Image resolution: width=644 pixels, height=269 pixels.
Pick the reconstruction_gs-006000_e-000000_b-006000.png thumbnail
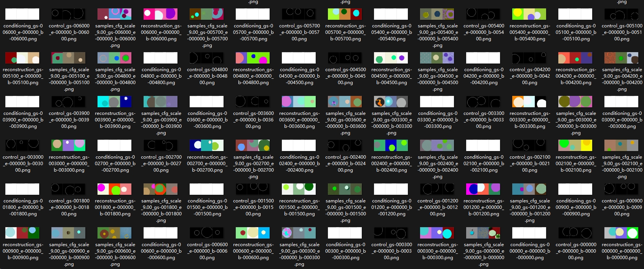[x=161, y=14]
